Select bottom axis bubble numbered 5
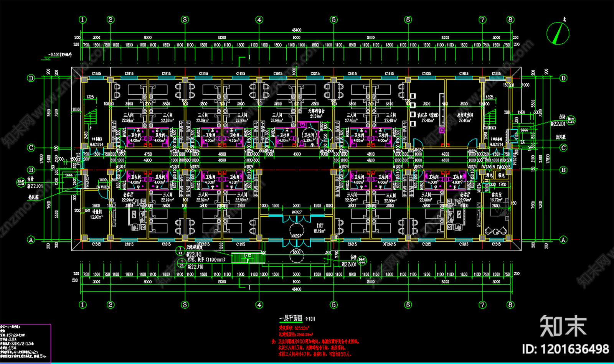614x364 pixels. (x=333, y=305)
